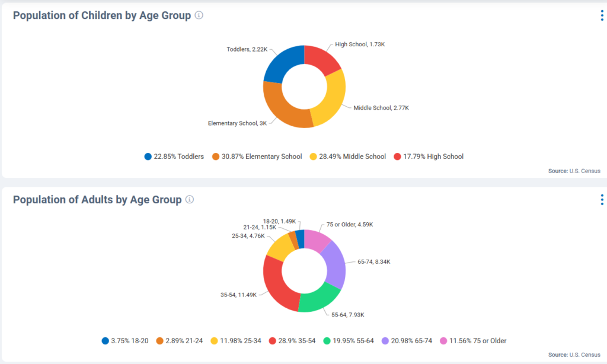Click the pink dot for 11.56% 75 or Older
Screen dimensions: 607x364
pos(444,341)
